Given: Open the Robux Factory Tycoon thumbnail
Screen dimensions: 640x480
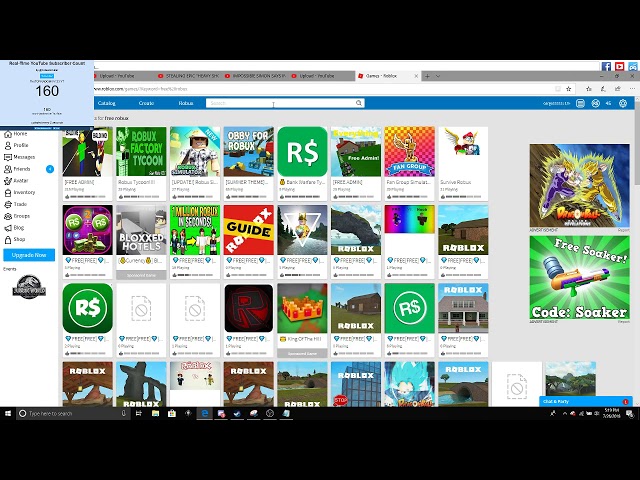Looking at the screenshot, I should tap(141, 151).
